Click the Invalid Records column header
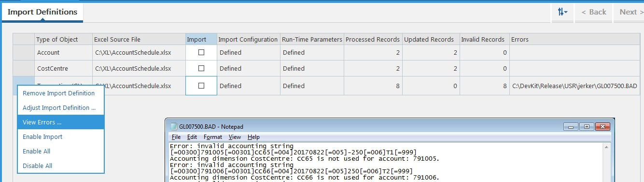 (485, 39)
